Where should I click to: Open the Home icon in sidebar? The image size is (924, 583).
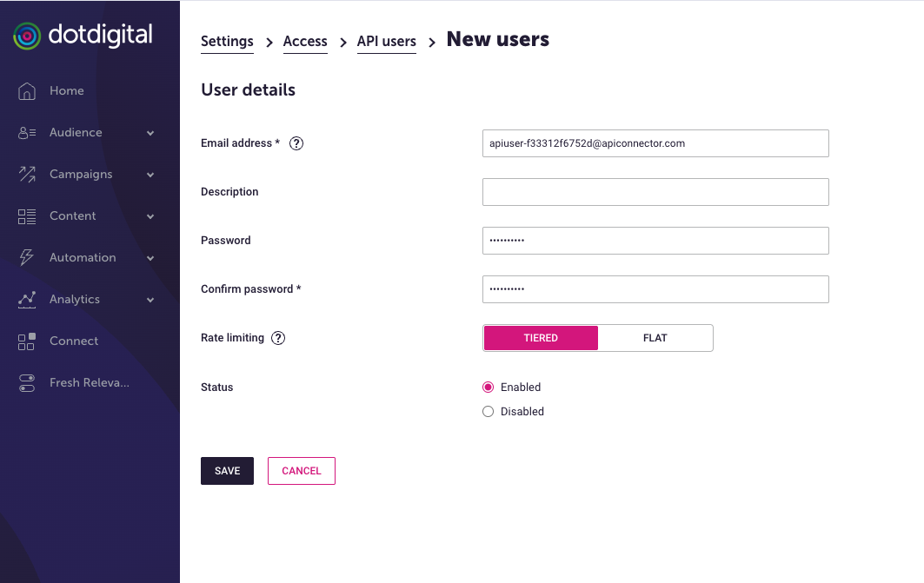click(27, 91)
